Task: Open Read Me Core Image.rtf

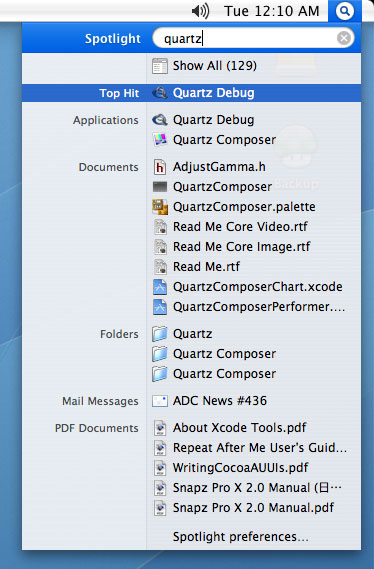Action: pos(241,247)
